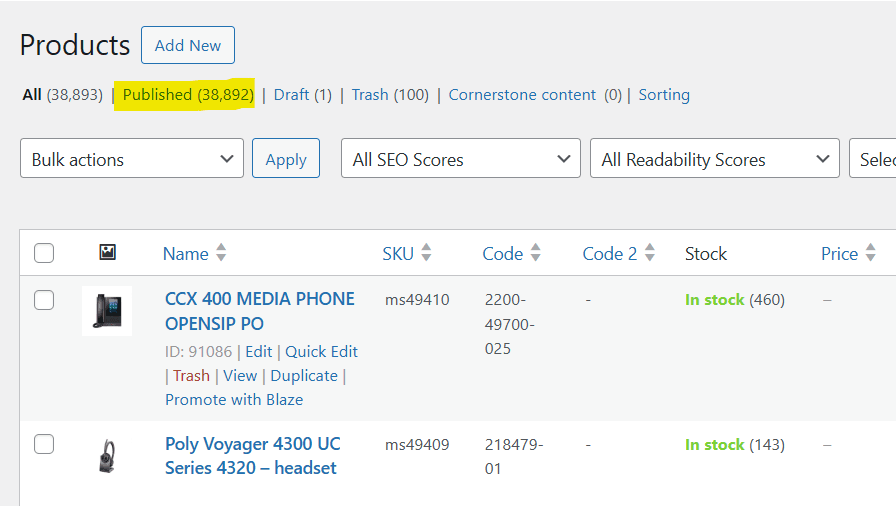
Task: Click the SKU column sort arrows
Action: (426, 254)
